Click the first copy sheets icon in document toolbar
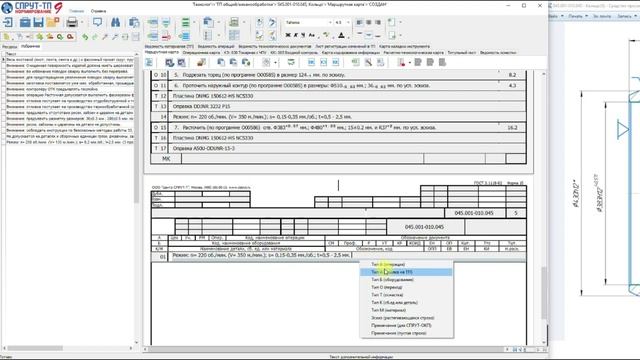This screenshot has height=360, width=640. click(221, 62)
